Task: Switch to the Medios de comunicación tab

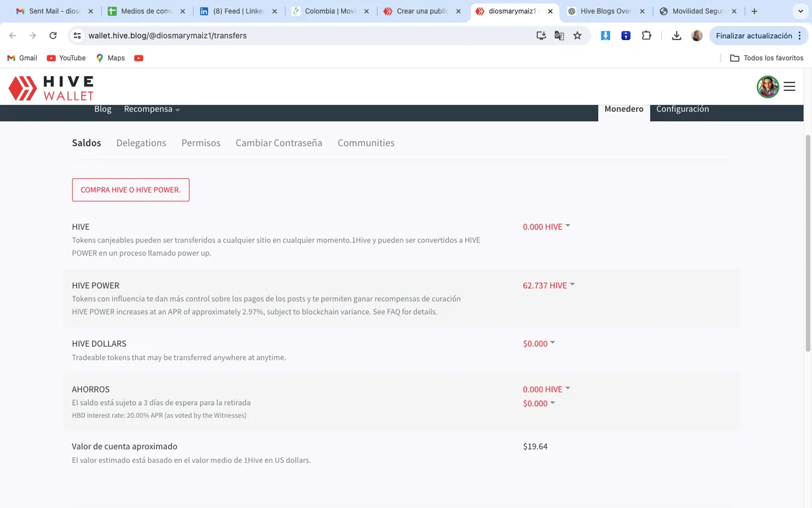Action: (146, 11)
